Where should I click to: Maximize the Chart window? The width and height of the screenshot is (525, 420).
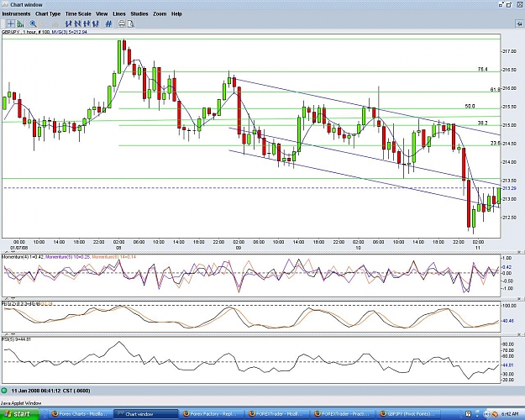point(510,4)
